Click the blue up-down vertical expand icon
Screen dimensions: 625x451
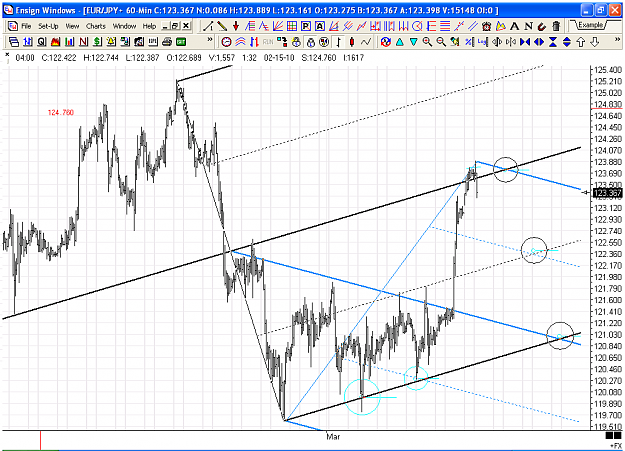567,41
